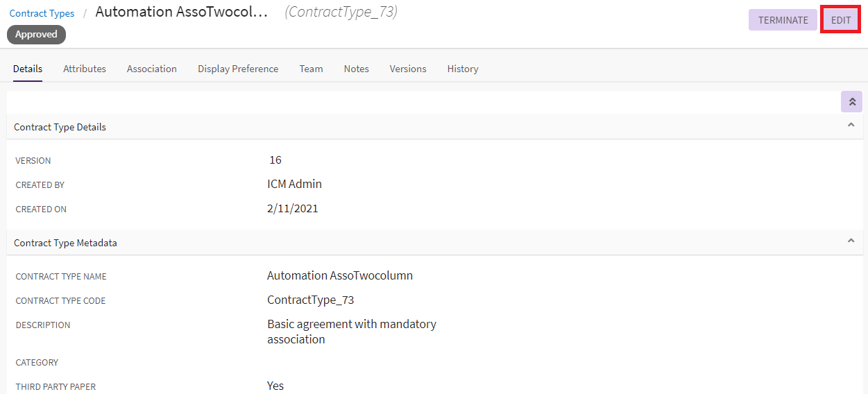Collapse the Contract Type Metadata section chevron
Viewport: 868px width, 394px height.
click(851, 241)
